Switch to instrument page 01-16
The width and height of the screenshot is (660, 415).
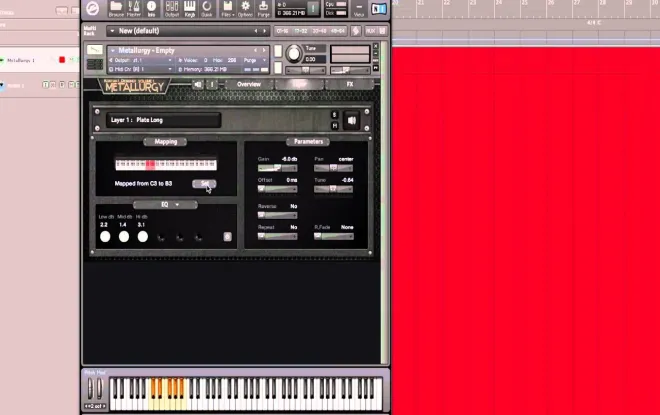282,31
